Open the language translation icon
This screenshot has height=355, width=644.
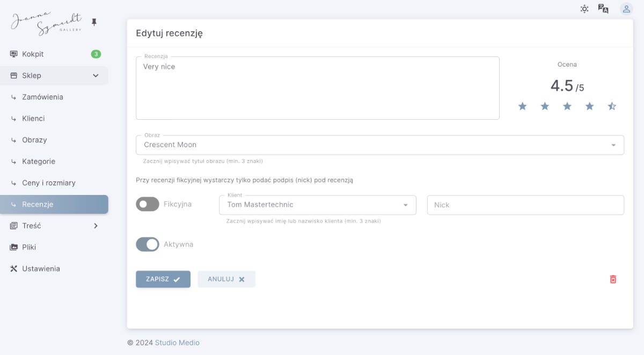pyautogui.click(x=603, y=9)
